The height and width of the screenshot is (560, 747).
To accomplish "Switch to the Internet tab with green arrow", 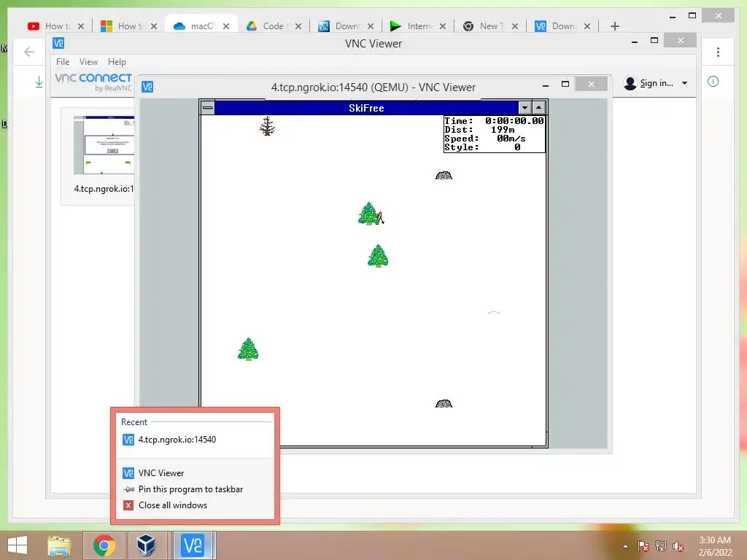I will 418,26.
